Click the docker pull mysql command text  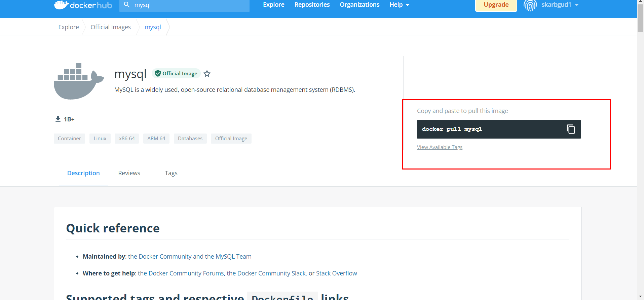click(x=452, y=129)
